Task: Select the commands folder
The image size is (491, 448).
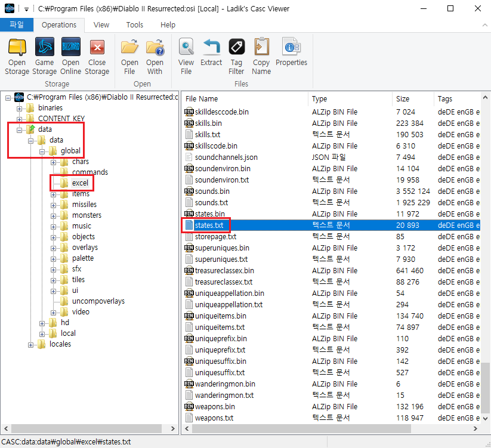Action: tap(90, 172)
